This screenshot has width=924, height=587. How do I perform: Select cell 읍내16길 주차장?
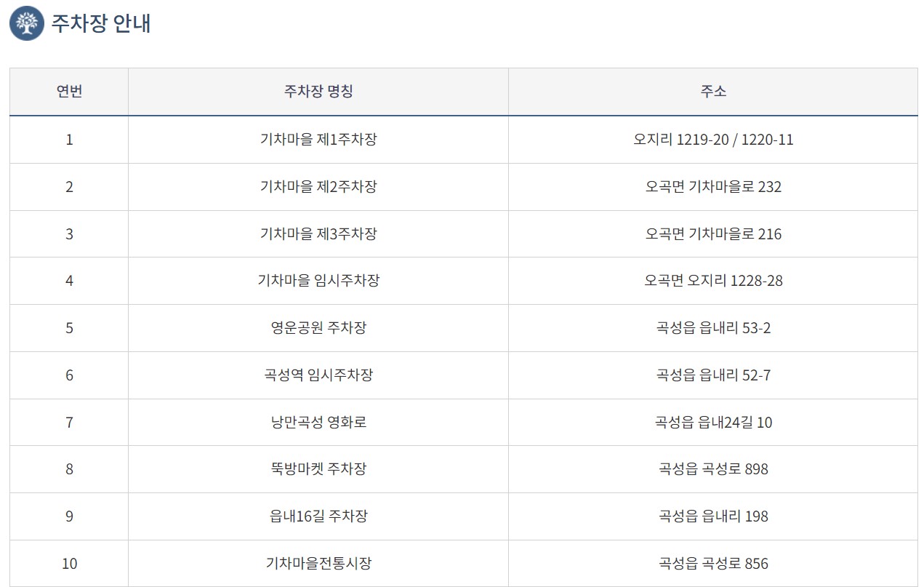coord(318,516)
